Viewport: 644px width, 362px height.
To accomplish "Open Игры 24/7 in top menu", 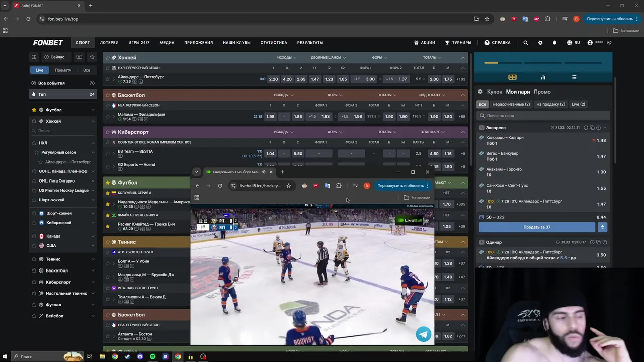I will pos(139,43).
